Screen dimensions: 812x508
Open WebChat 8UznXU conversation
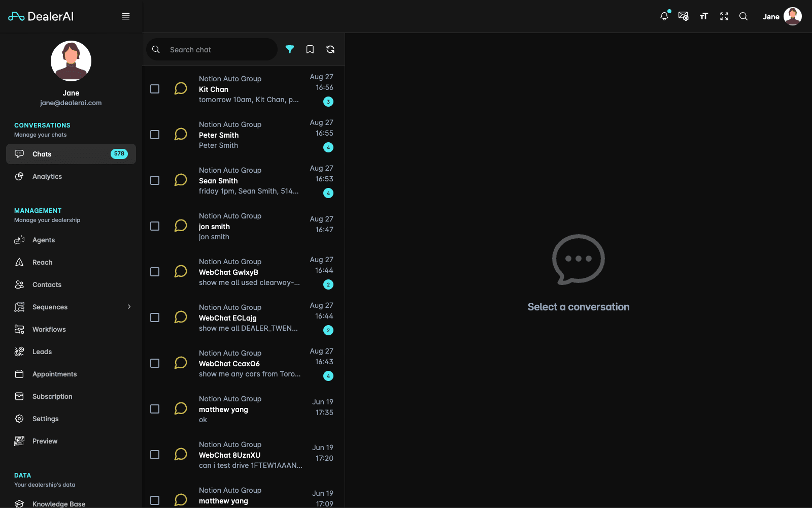pos(244,455)
